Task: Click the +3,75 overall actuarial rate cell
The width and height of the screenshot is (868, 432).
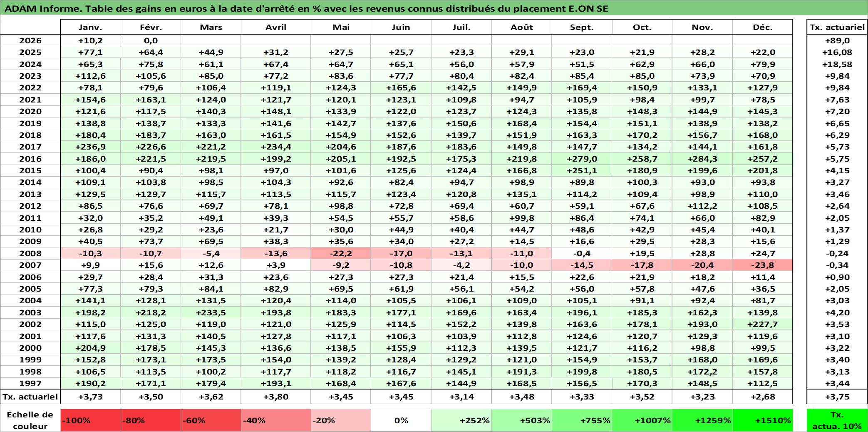Action: point(837,397)
